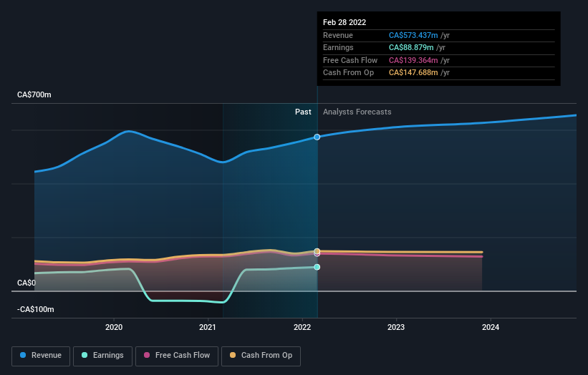Click the Earnings row label in tooltip
This screenshot has width=588, height=375.
(x=338, y=47)
